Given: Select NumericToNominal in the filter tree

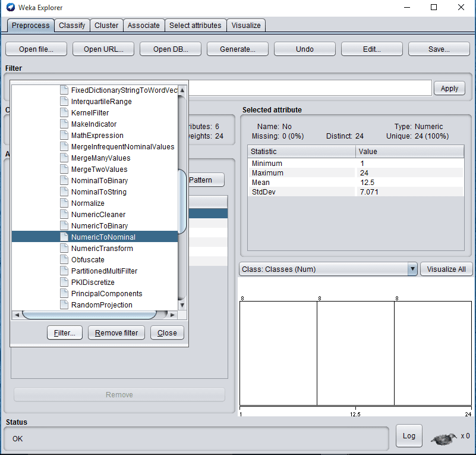Looking at the screenshot, I should coord(103,237).
